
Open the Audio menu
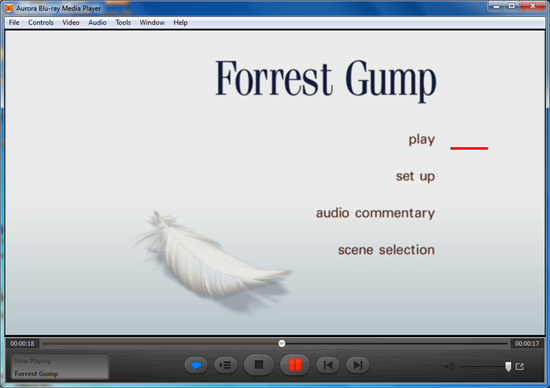97,22
